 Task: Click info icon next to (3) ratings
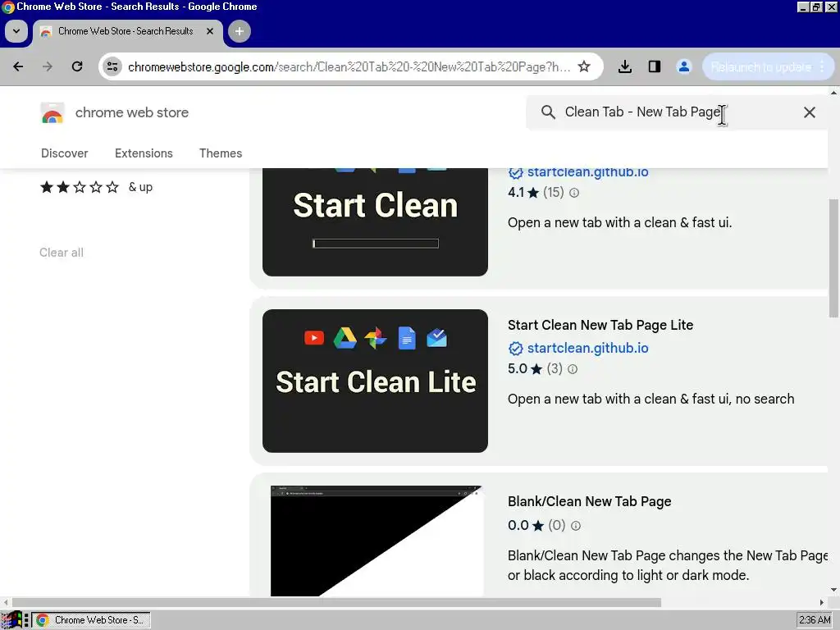pyautogui.click(x=572, y=369)
